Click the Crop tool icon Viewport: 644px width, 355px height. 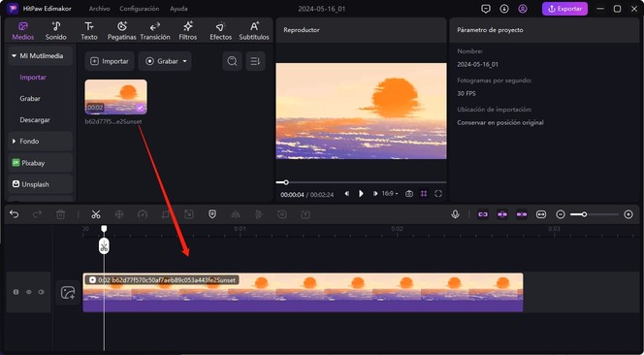pyautogui.click(x=166, y=214)
